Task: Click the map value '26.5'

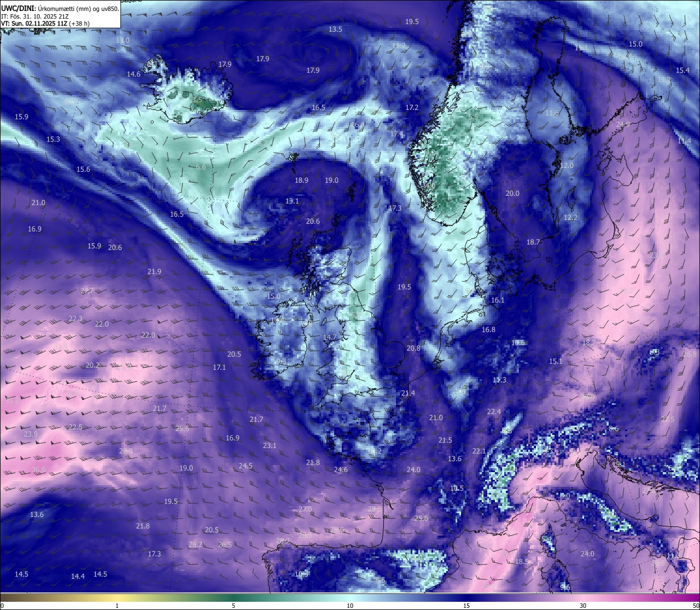Action: 225,544
